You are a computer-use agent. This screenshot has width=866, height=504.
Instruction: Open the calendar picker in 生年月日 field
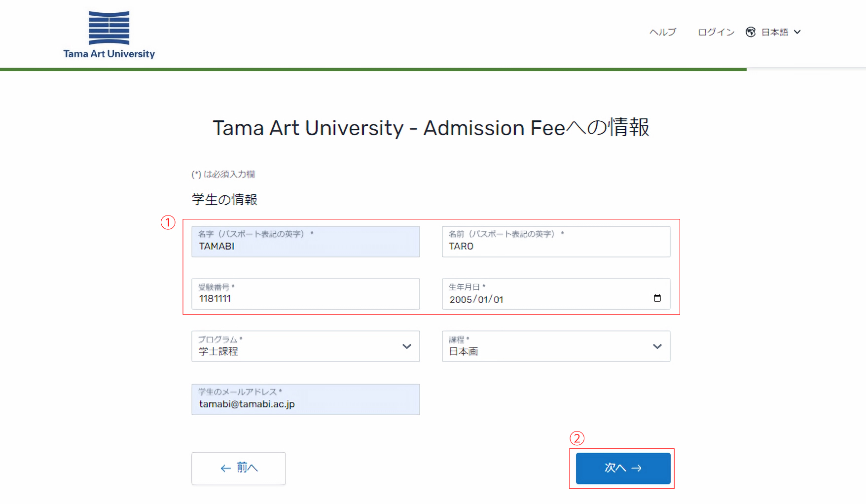[x=657, y=298]
